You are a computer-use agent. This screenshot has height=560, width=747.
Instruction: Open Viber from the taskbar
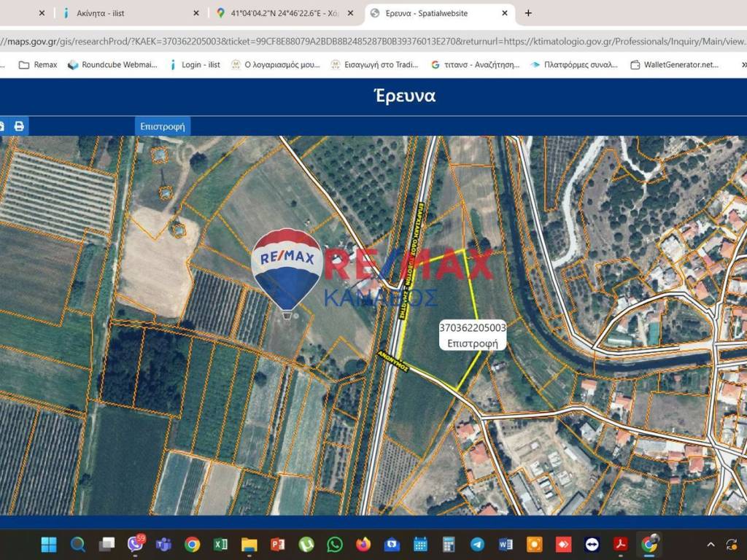coord(135,544)
